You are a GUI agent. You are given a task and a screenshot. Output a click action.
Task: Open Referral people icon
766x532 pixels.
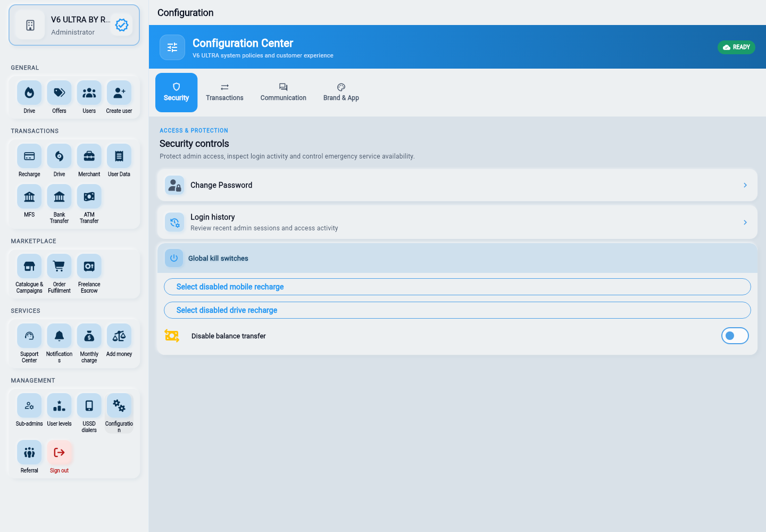[29, 453]
